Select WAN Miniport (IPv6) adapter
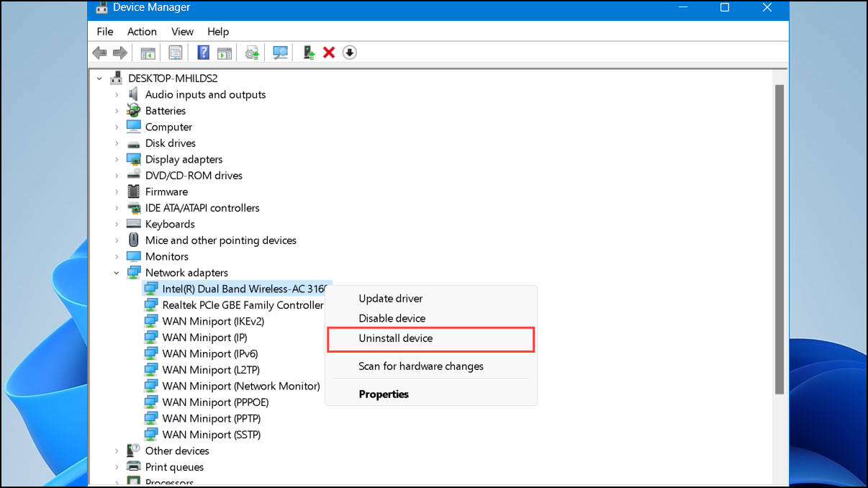The width and height of the screenshot is (868, 488). tap(210, 353)
